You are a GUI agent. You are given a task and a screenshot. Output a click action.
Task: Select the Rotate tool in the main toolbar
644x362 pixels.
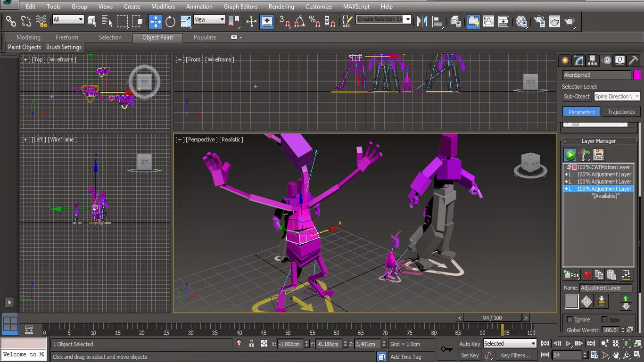[x=170, y=21]
